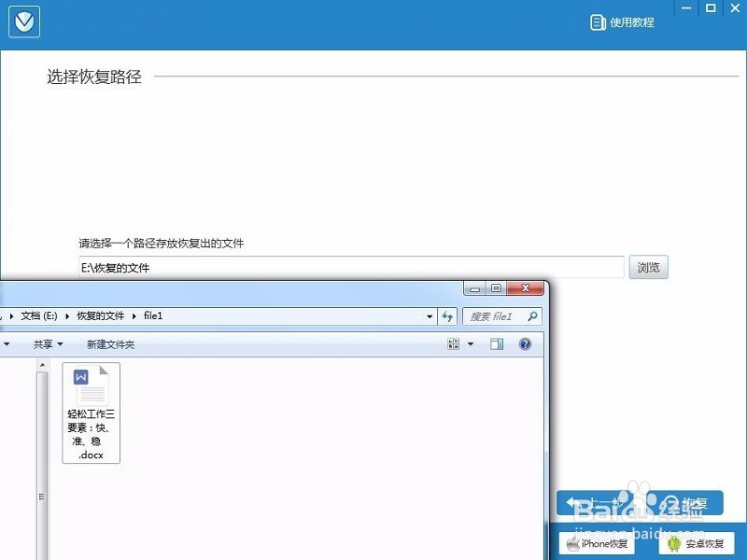Close the Explorer file1 window

point(525,288)
